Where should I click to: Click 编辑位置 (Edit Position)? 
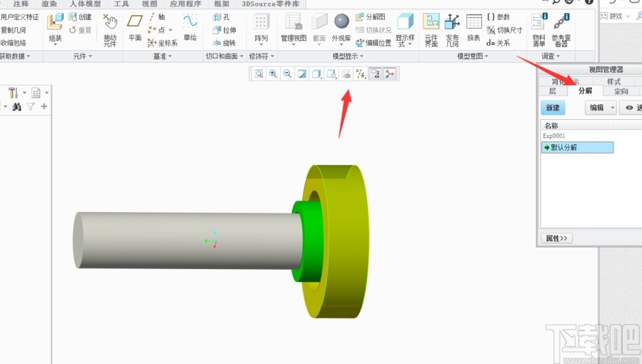pos(373,43)
